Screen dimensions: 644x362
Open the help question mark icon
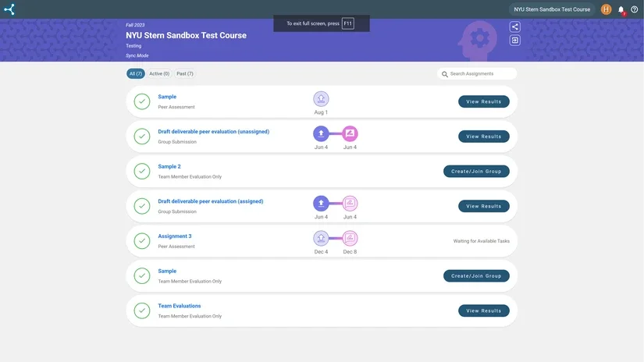coord(634,9)
